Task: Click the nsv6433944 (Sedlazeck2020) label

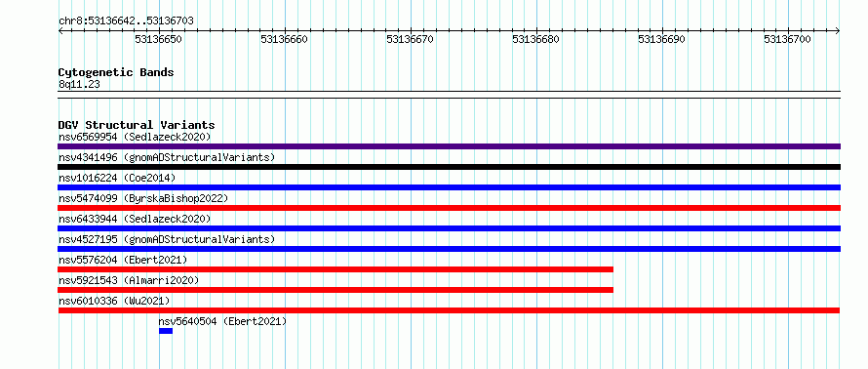Action: click(x=135, y=219)
